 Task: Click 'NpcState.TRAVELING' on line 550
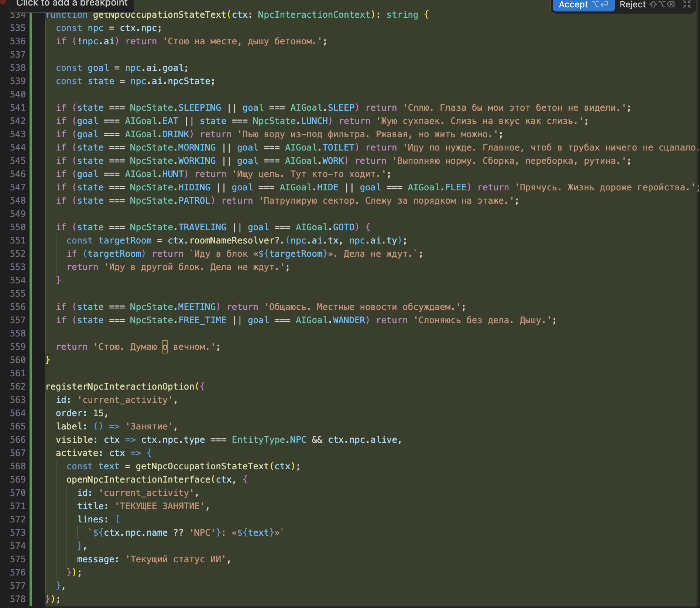[x=178, y=227]
